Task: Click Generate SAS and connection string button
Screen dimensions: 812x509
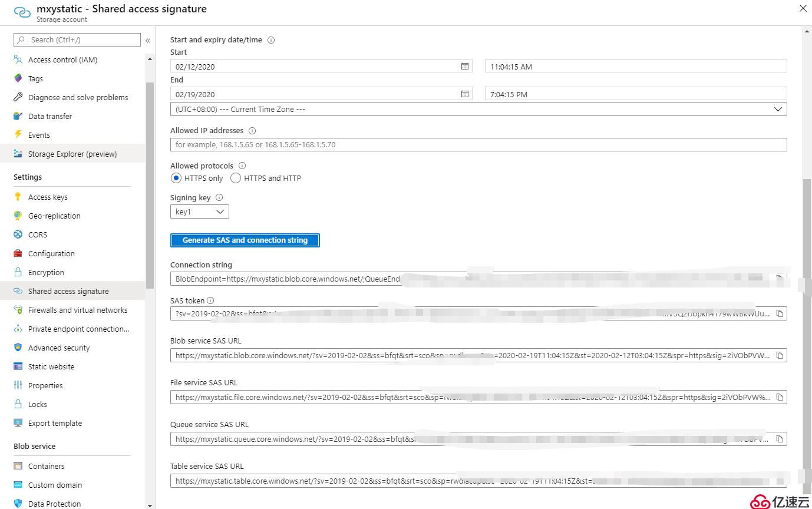Action: tap(245, 240)
